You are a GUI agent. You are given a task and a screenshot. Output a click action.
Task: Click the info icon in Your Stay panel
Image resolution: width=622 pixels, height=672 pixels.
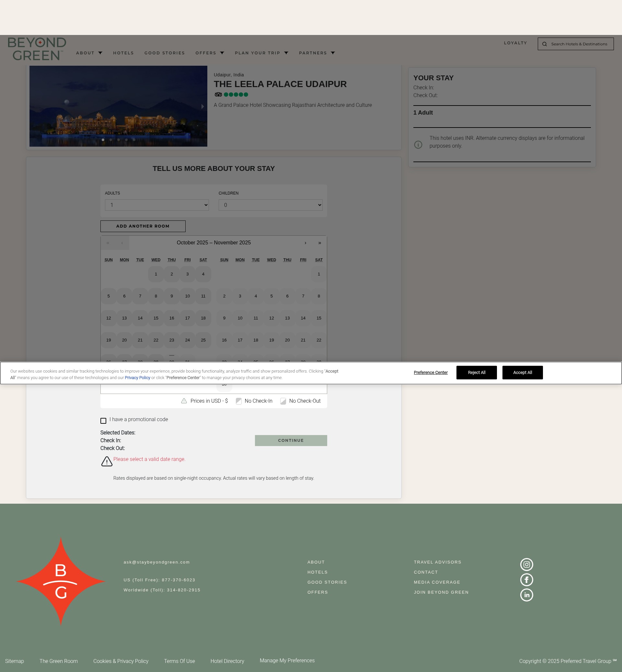tap(418, 145)
